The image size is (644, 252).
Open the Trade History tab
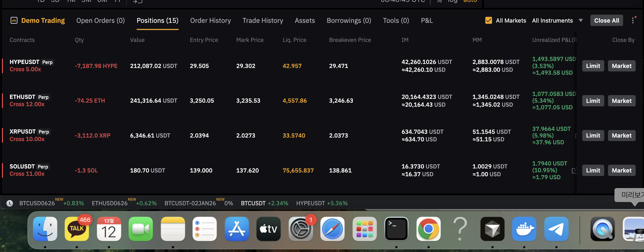pyautogui.click(x=263, y=20)
